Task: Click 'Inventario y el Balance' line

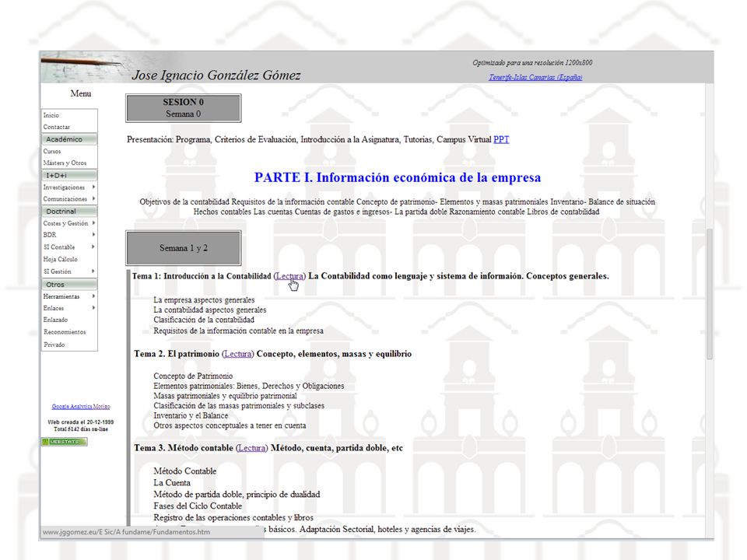Action: pos(191,415)
